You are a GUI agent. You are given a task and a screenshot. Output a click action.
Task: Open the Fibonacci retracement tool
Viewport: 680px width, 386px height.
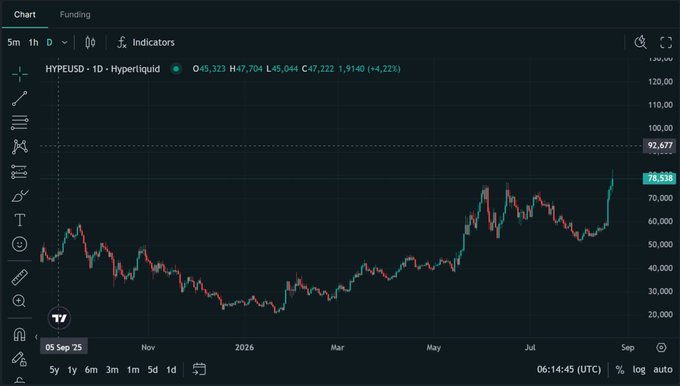(x=20, y=122)
